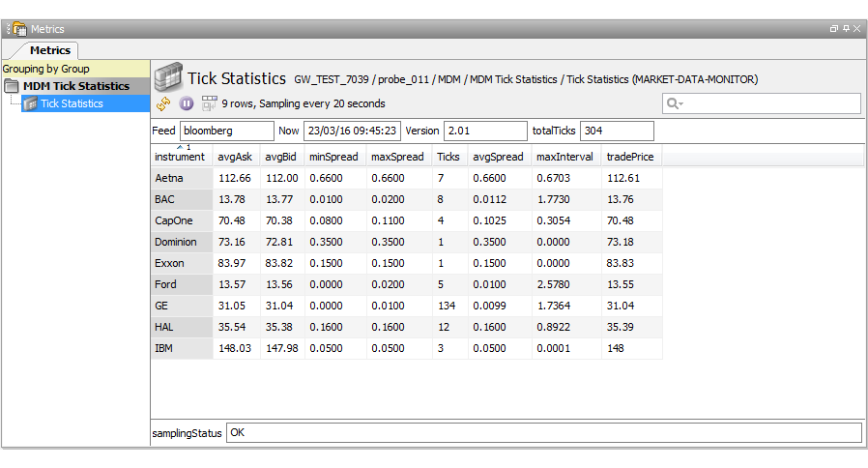
Task: Select the Ford row
Action: point(407,284)
